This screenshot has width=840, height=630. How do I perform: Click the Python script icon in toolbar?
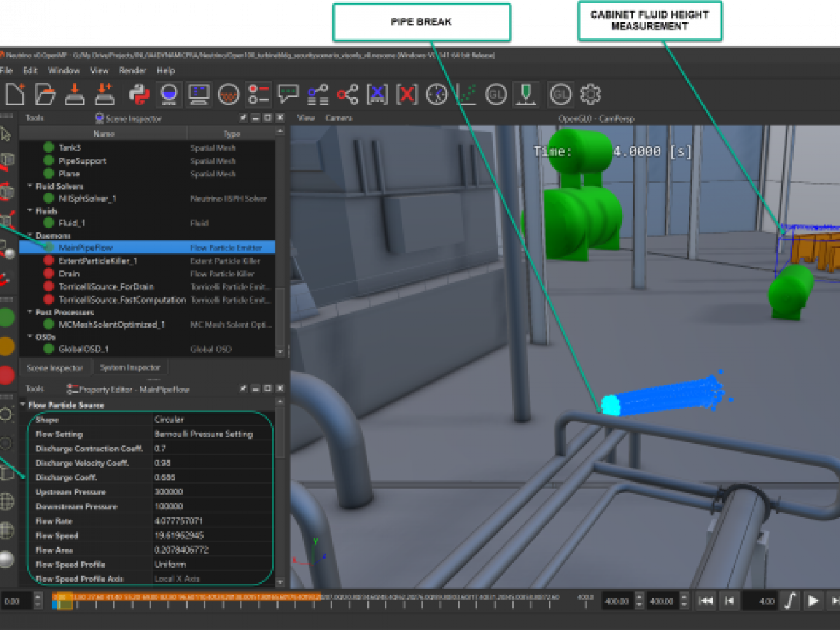139,94
